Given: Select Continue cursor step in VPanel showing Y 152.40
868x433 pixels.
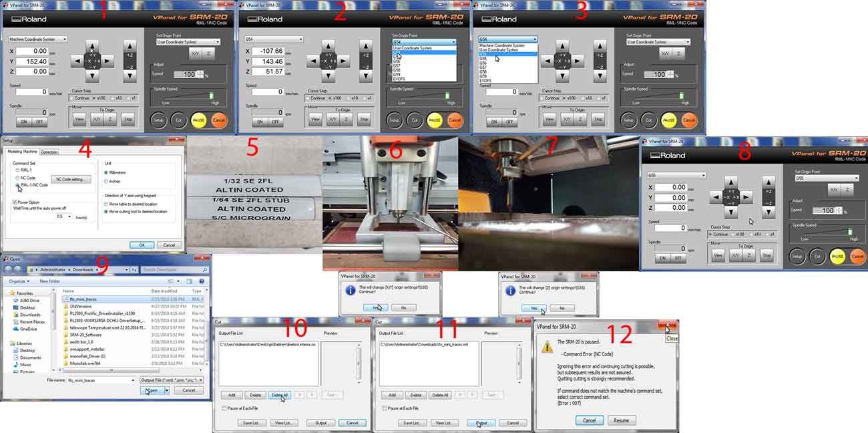Looking at the screenshot, I should coord(73,98).
